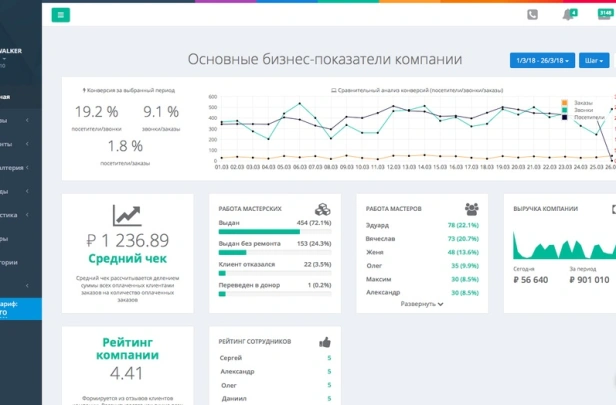
Task: Open the phone calls icon in header
Action: point(532,14)
